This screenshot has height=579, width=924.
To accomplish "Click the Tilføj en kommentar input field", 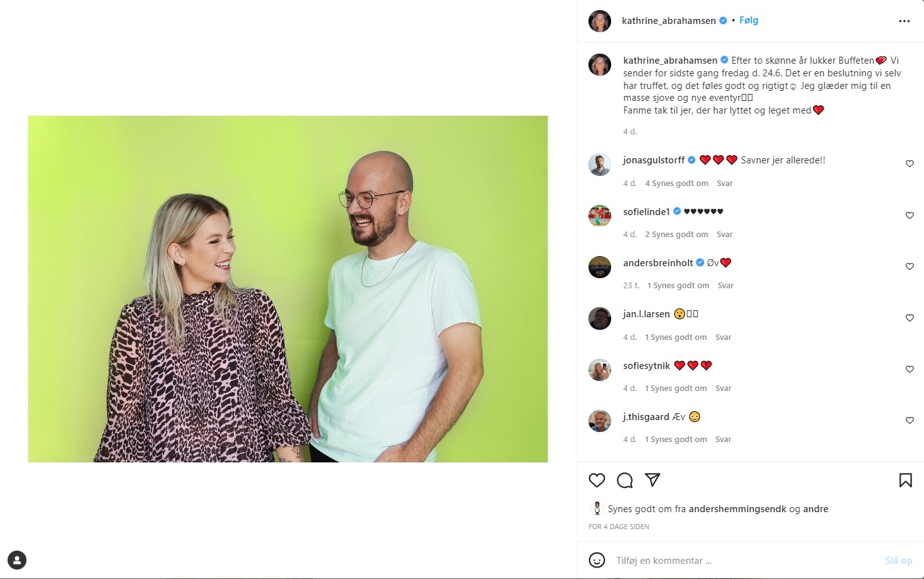I will (744, 561).
